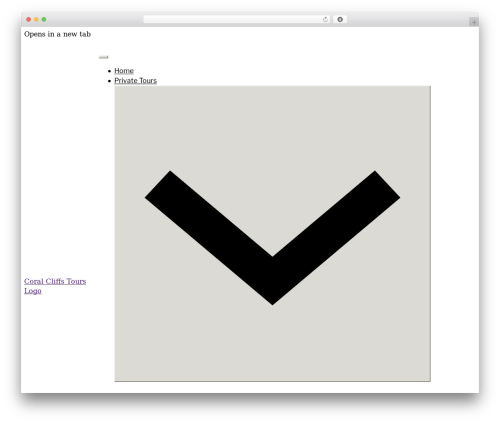
Task: Click the browser address bar field
Action: [x=237, y=20]
